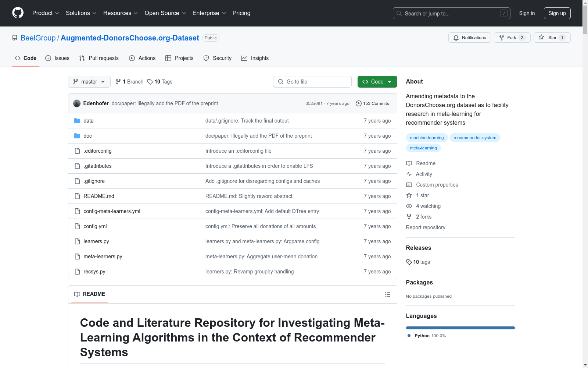Click the machine-learning topic tag
Screen dimensions: 588x368
(427, 138)
